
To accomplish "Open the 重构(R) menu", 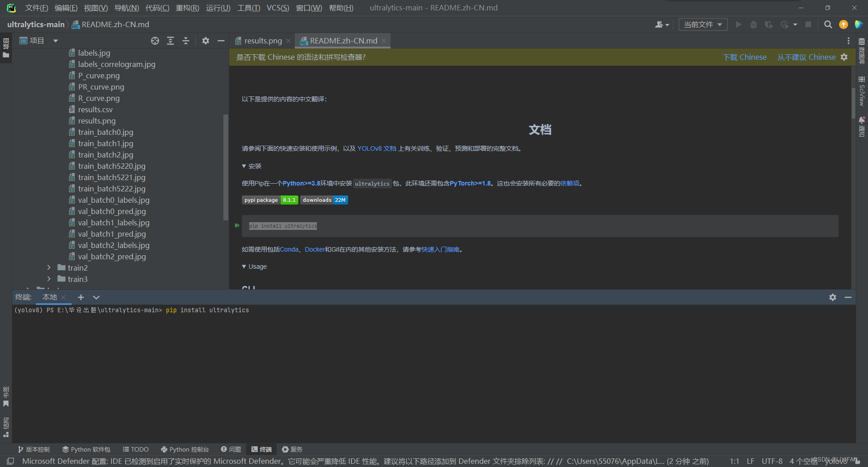I will 188,8.
